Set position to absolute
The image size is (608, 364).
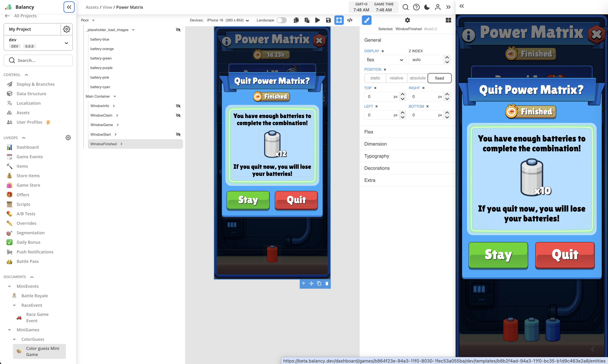417,78
